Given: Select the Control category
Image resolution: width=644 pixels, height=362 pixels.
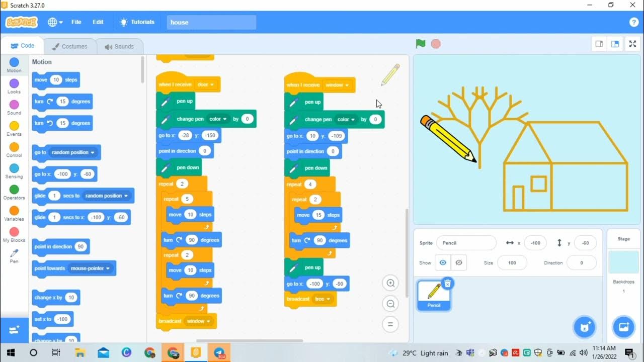Looking at the screenshot, I should [14, 149].
